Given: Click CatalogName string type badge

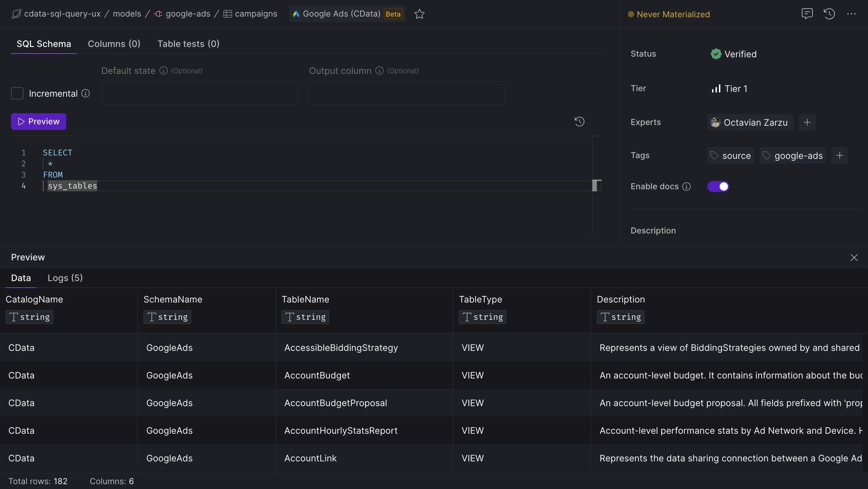Looking at the screenshot, I should pyautogui.click(x=29, y=317).
